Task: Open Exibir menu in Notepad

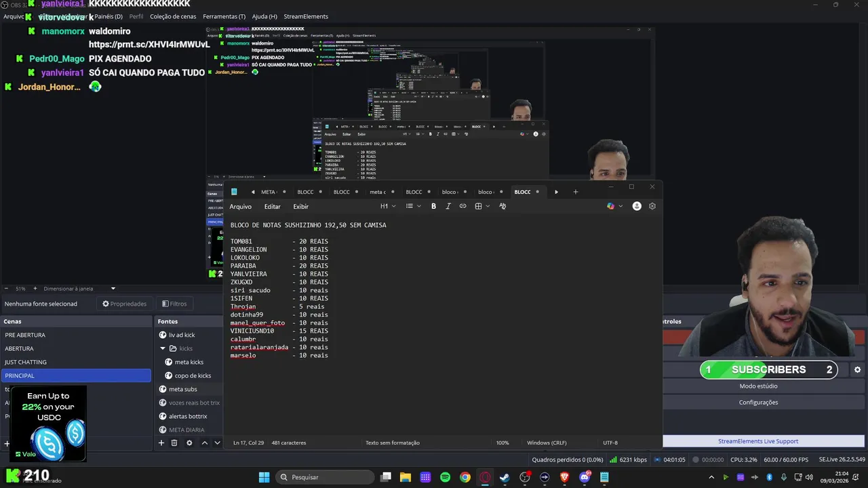Action: coord(300,207)
